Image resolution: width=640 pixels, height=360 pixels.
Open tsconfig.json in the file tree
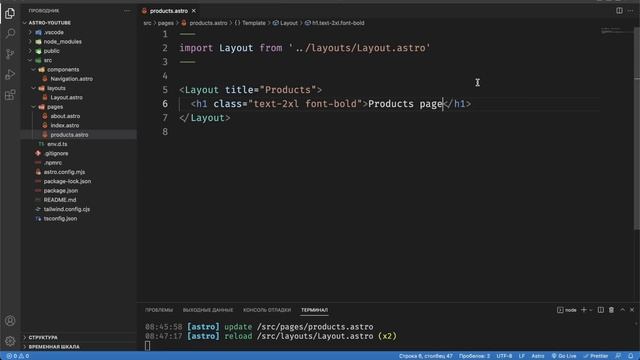pyautogui.click(x=60, y=218)
